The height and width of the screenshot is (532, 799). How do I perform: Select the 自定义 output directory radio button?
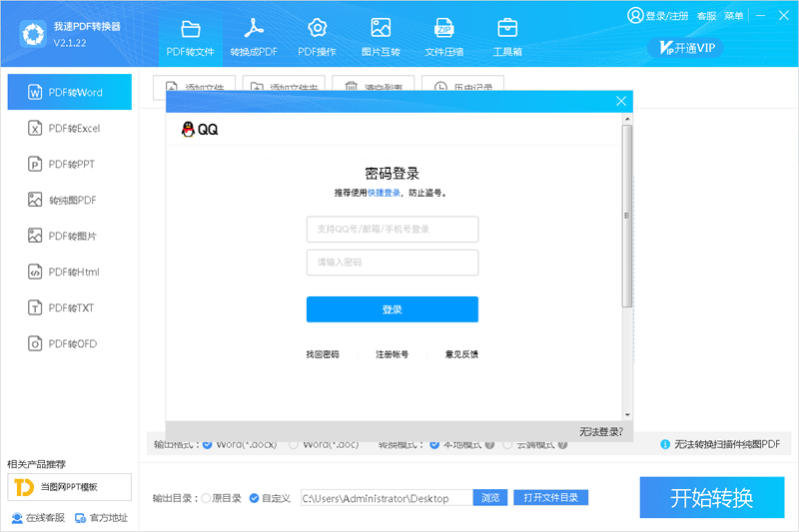coord(254,498)
